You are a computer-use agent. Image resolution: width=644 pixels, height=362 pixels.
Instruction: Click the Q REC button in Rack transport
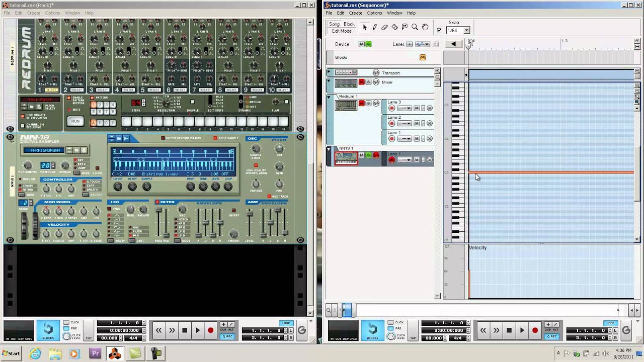[x=227, y=336]
